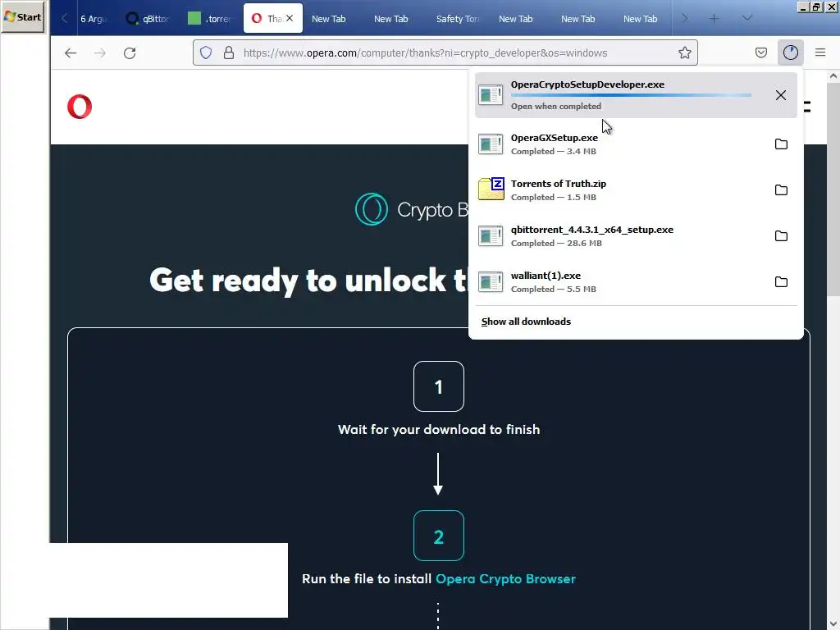Viewport: 840px width, 630px height.
Task: Click the browser back arrow
Action: click(x=71, y=52)
